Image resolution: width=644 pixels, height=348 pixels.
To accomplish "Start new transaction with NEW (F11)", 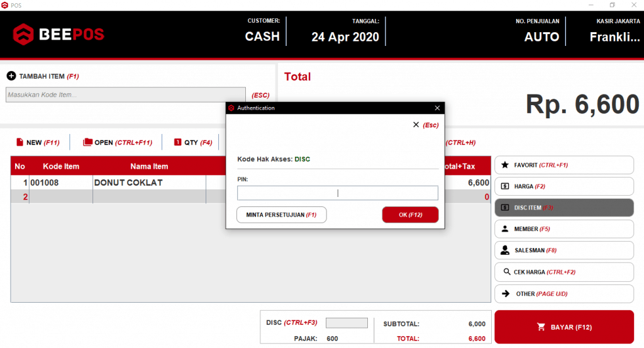I will coord(38,143).
